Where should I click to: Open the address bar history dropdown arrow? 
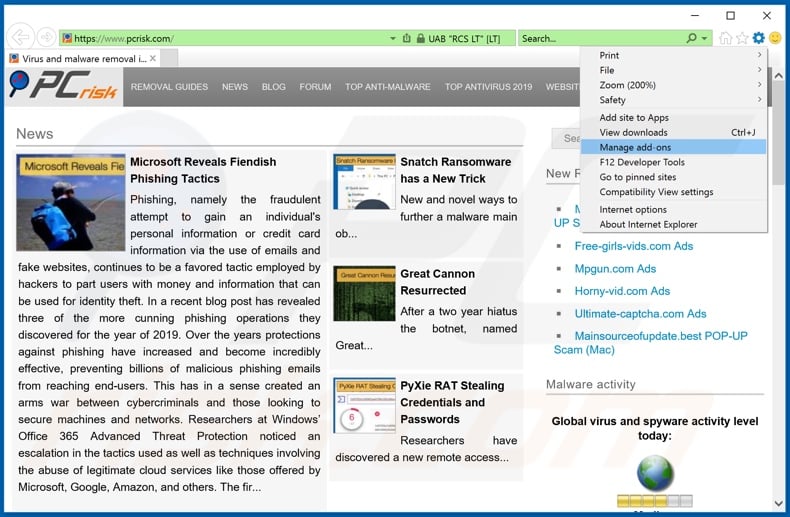click(392, 38)
